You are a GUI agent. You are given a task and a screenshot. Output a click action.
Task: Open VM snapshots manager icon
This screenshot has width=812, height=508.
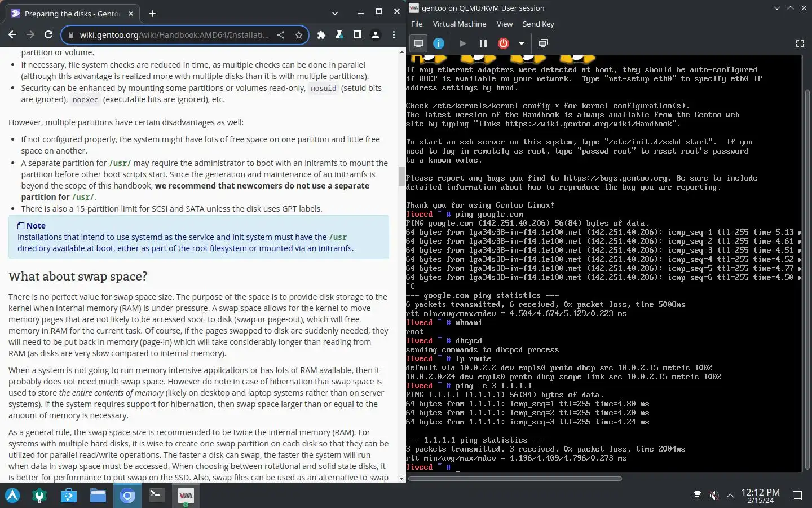click(544, 43)
